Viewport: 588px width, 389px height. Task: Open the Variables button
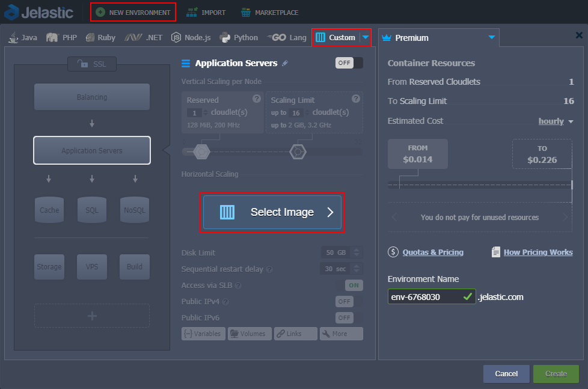point(203,334)
